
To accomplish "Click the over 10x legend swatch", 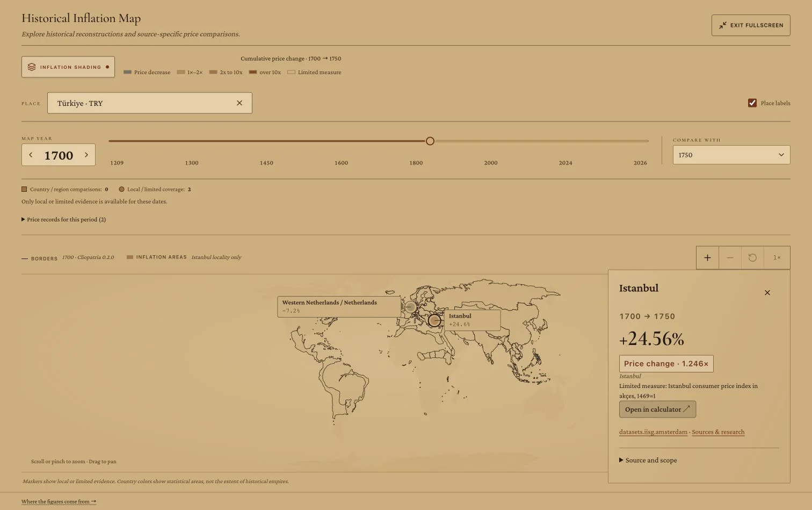I will [252, 72].
